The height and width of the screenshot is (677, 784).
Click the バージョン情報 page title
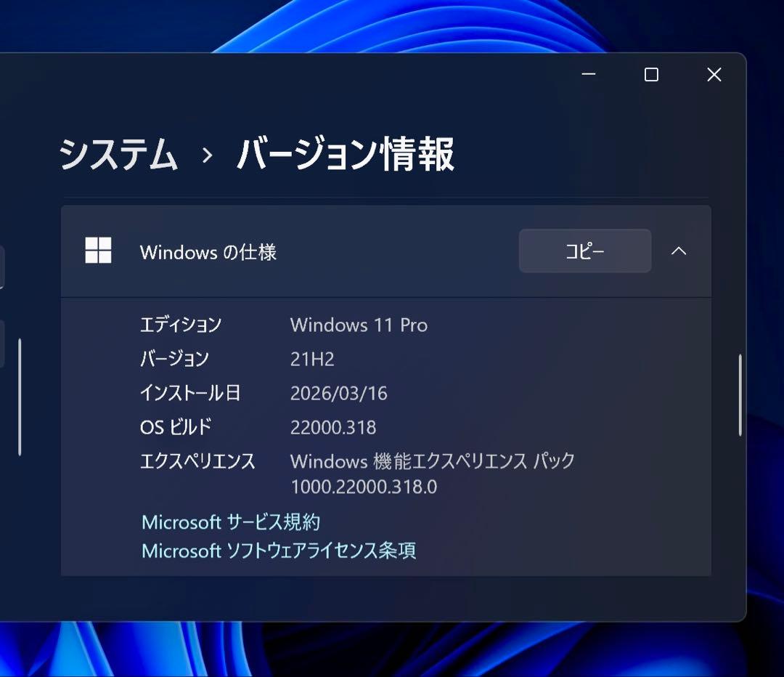point(345,153)
